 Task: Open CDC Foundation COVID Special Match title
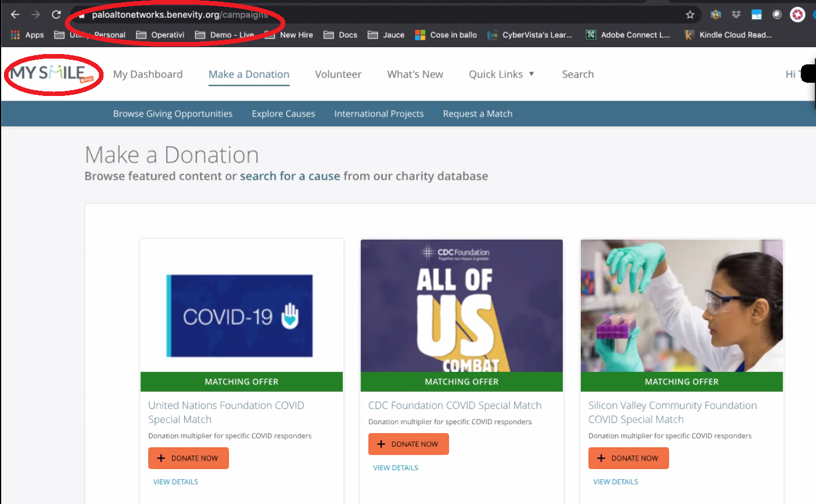(x=455, y=405)
